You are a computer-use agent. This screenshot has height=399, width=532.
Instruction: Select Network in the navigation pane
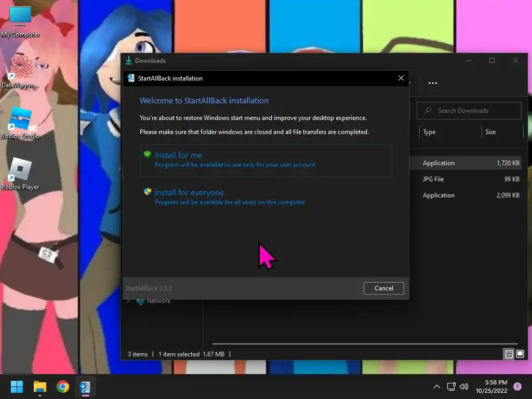click(158, 301)
